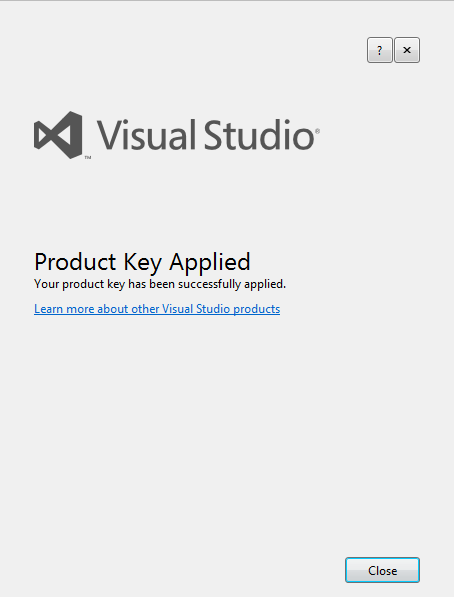This screenshot has height=597, width=454.
Task: Click the trademark symbol below the logo
Action: [88, 157]
